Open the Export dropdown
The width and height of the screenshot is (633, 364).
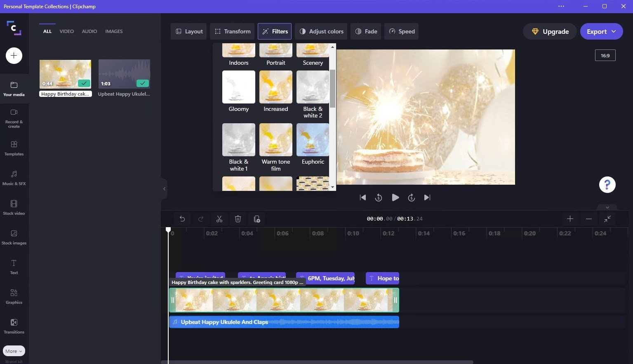pyautogui.click(x=601, y=31)
